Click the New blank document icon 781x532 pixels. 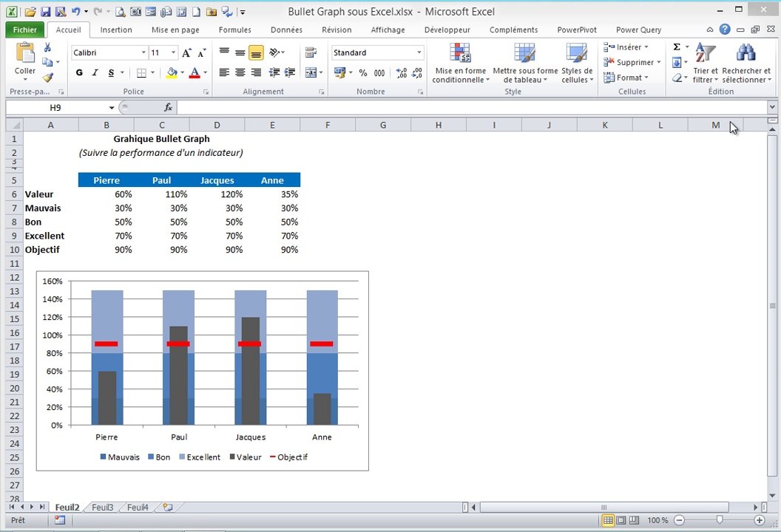197,12
